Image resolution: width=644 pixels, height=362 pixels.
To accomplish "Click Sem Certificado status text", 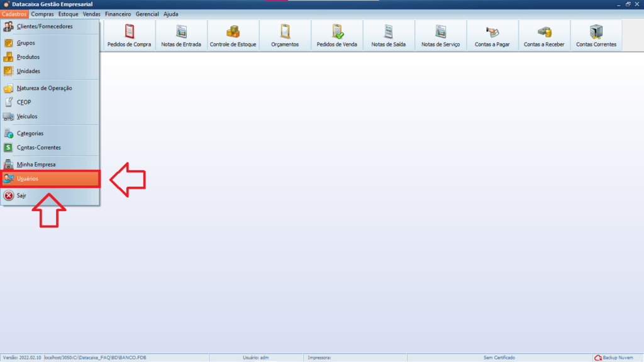I will click(x=499, y=358).
